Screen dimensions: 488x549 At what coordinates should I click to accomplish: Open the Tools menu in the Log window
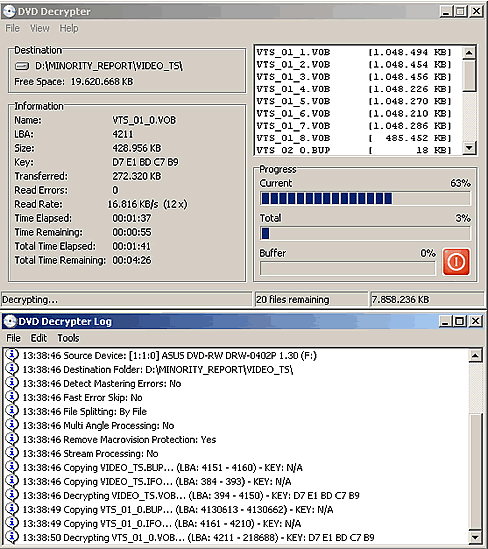68,338
